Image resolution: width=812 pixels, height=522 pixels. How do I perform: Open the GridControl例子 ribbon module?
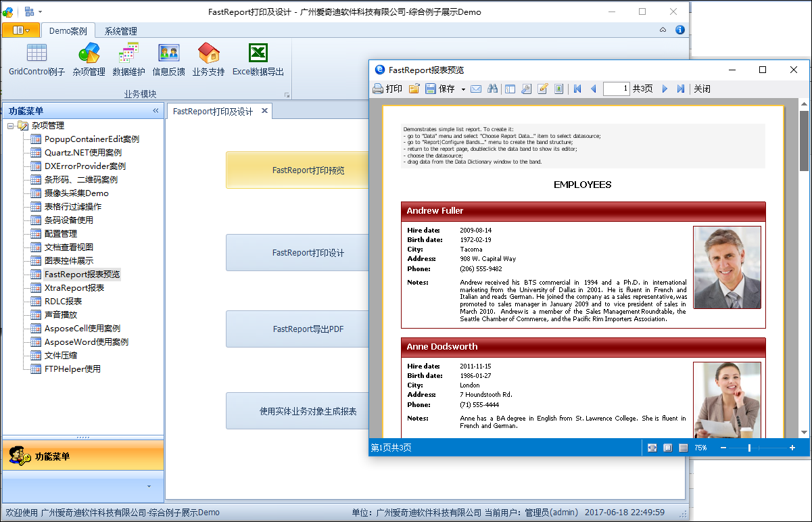pyautogui.click(x=37, y=60)
